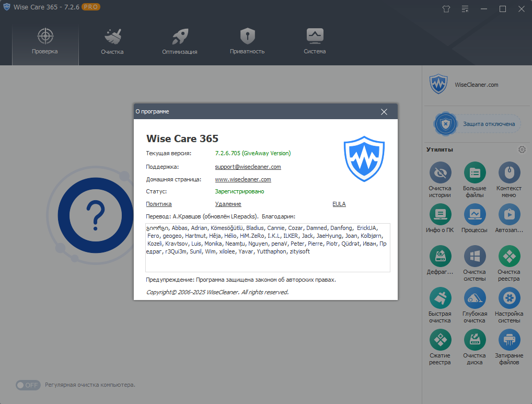This screenshot has height=404, width=532.
Task: Click the EULA link
Action: [339, 204]
